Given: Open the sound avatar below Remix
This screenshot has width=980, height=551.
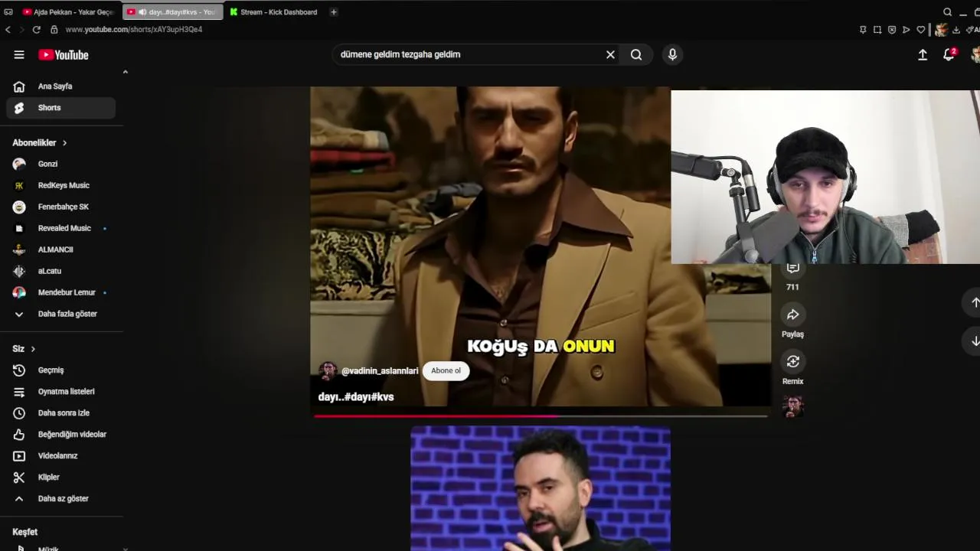Looking at the screenshot, I should click(x=793, y=406).
